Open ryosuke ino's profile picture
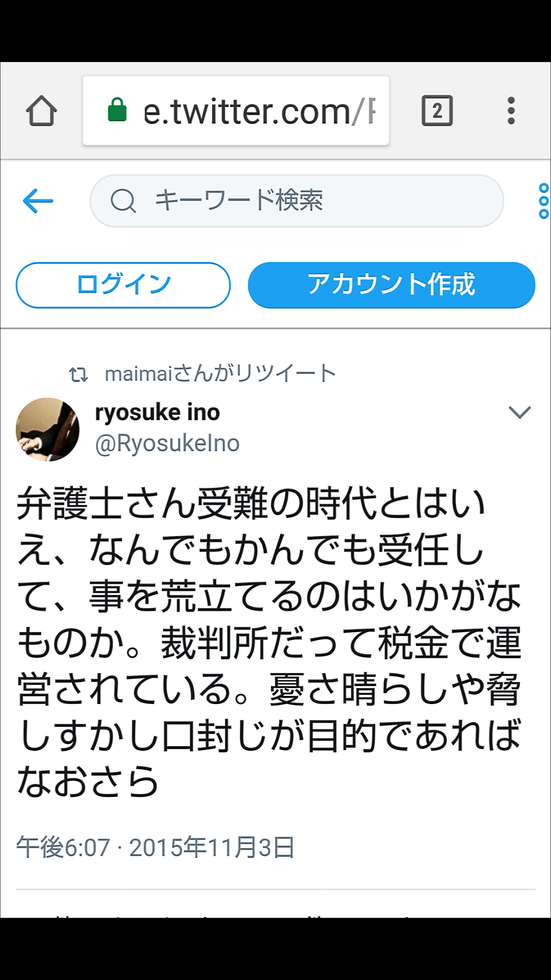Viewport: 551px width, 980px height. 47,429
